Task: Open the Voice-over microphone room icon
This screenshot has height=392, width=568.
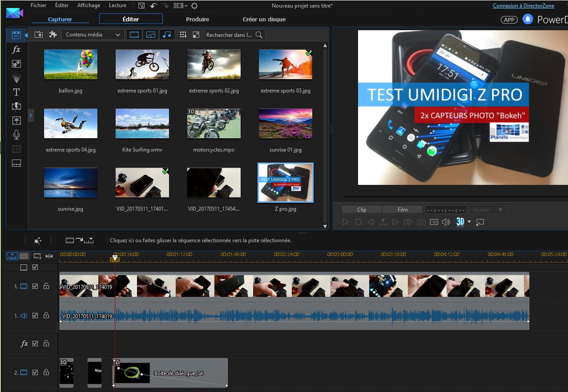Action: (x=16, y=135)
